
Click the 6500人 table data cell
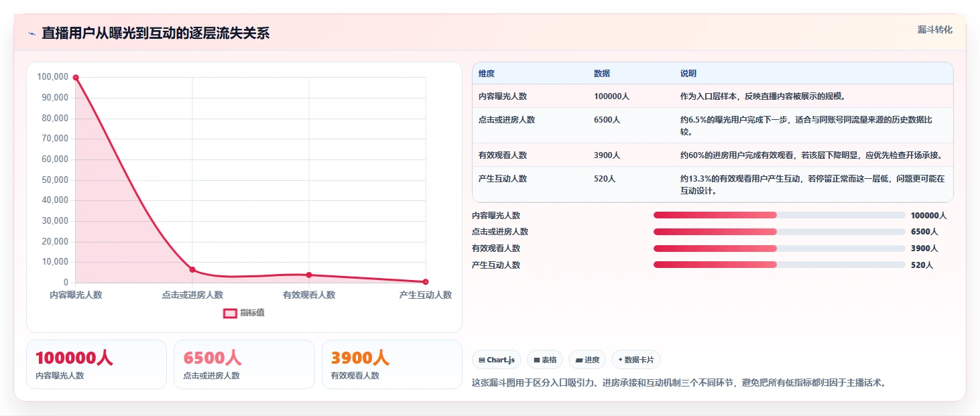click(607, 120)
